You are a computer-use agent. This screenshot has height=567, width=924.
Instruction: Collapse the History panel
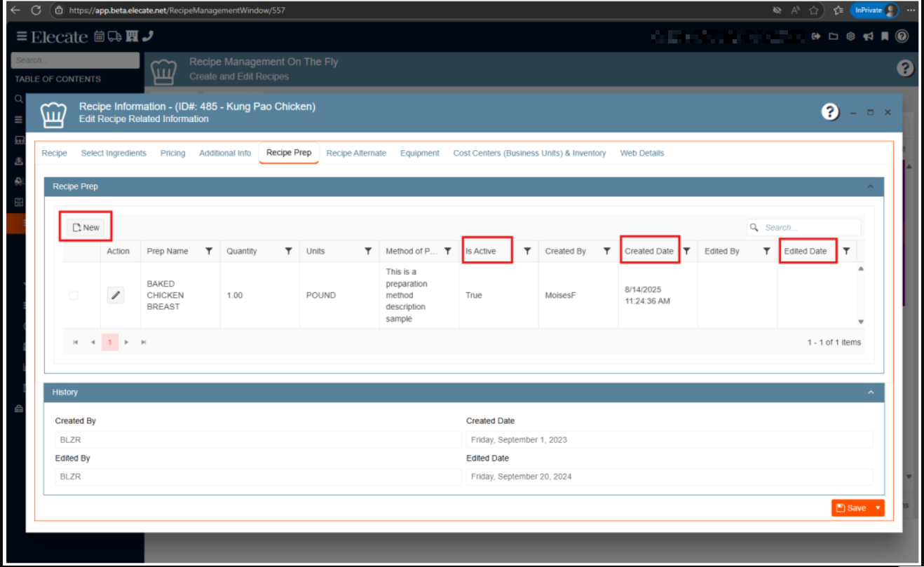[x=871, y=392]
